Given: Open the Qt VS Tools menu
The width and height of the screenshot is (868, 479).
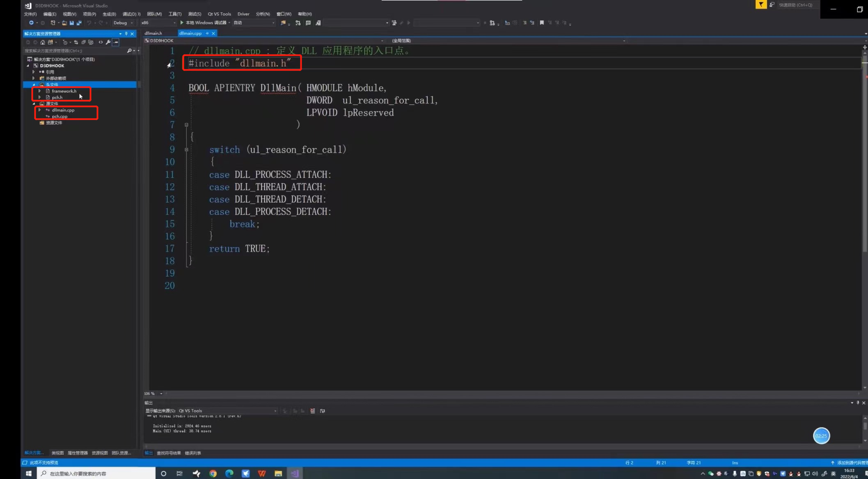Looking at the screenshot, I should tap(219, 14).
